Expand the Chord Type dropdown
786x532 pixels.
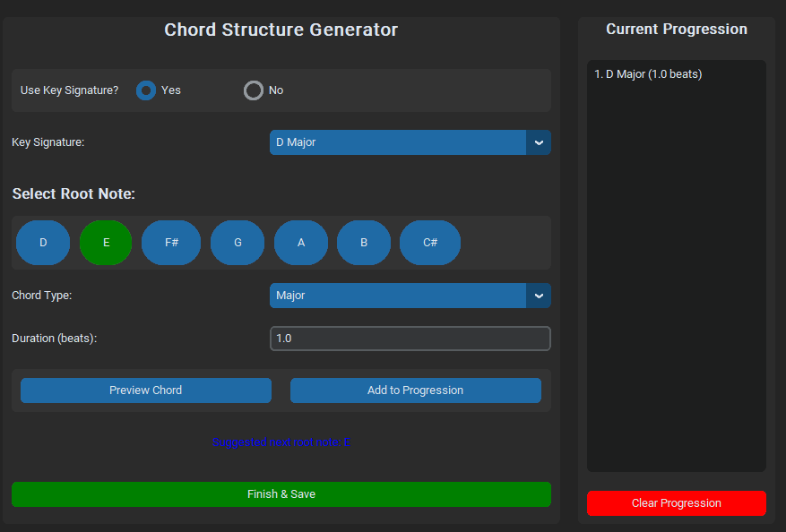click(x=398, y=296)
